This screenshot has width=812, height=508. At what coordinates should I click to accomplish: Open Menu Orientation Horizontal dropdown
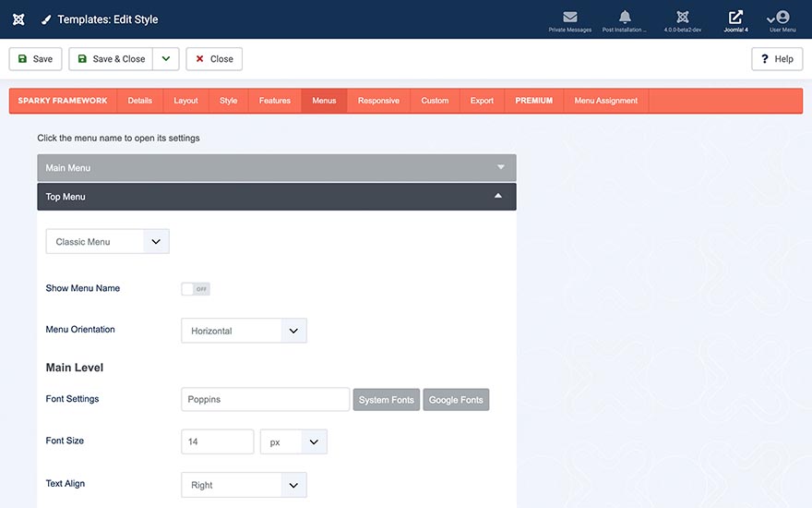click(244, 331)
